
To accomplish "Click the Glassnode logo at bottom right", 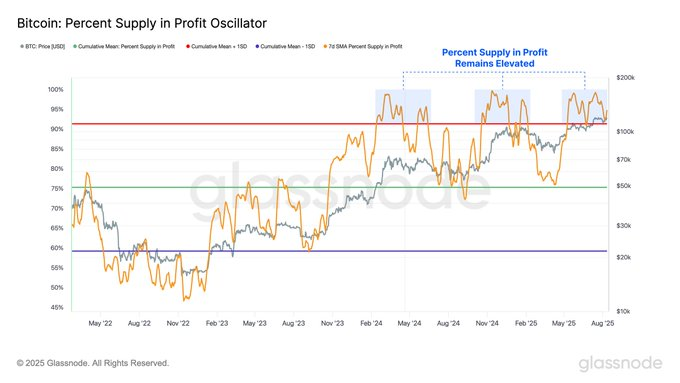I will tap(620, 363).
